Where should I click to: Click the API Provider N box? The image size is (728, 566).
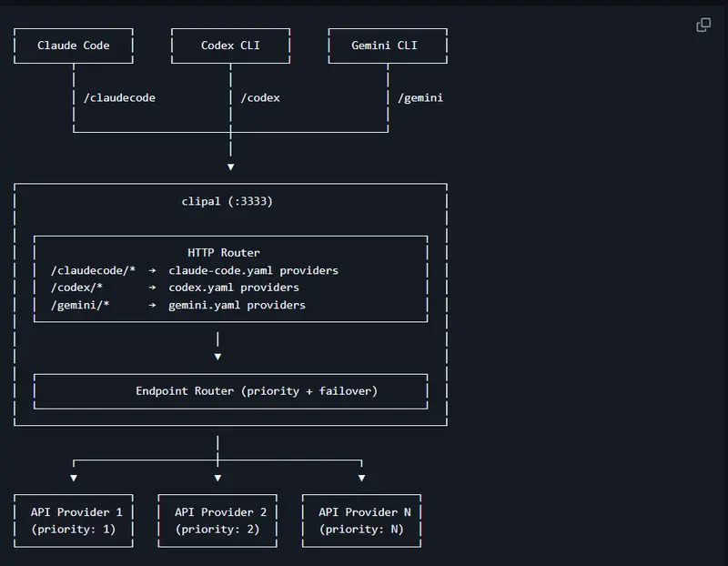(x=362, y=521)
